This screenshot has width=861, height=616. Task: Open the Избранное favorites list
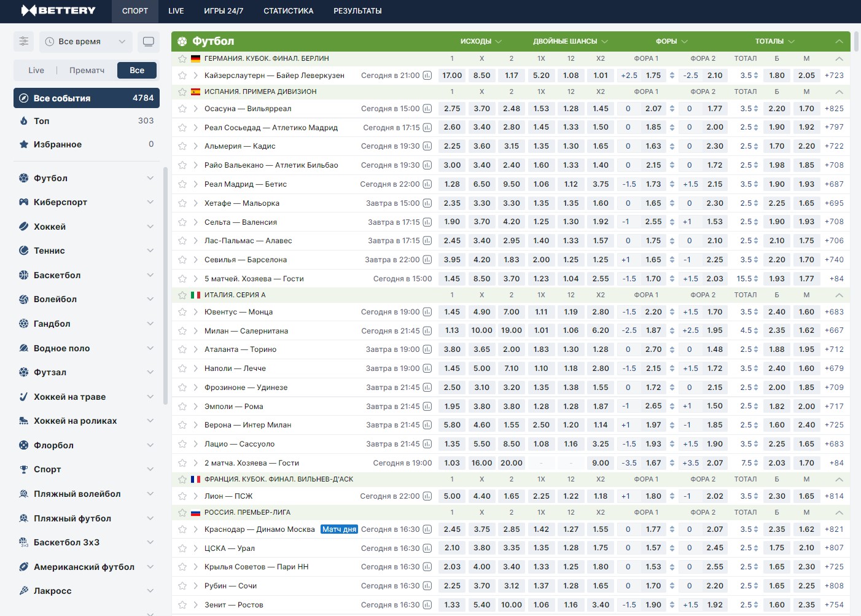(87, 144)
